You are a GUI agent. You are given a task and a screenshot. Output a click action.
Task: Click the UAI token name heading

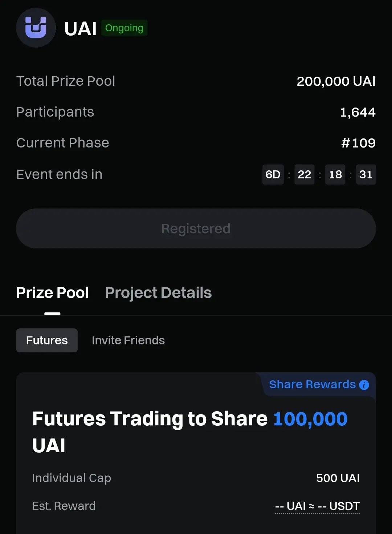(x=80, y=28)
